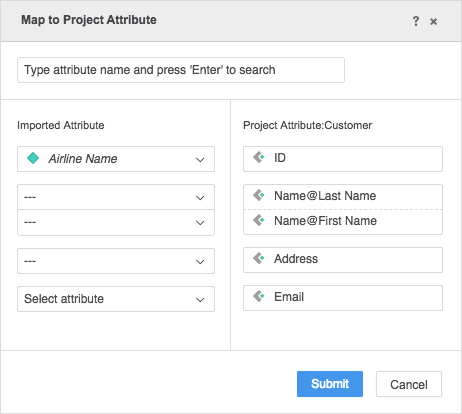Image resolution: width=462 pixels, height=414 pixels.
Task: Close the Map to Project Attribute dialog
Action: pos(433,22)
